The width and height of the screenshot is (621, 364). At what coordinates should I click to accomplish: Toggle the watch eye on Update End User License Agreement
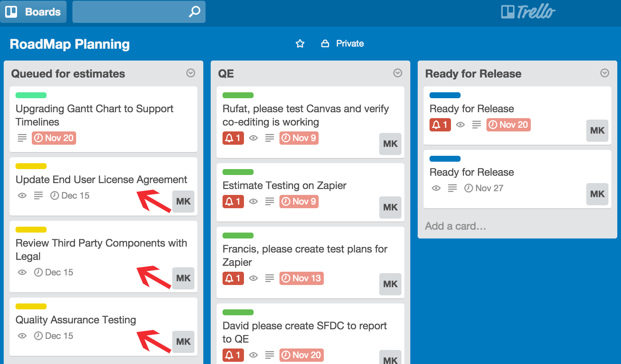tap(22, 195)
